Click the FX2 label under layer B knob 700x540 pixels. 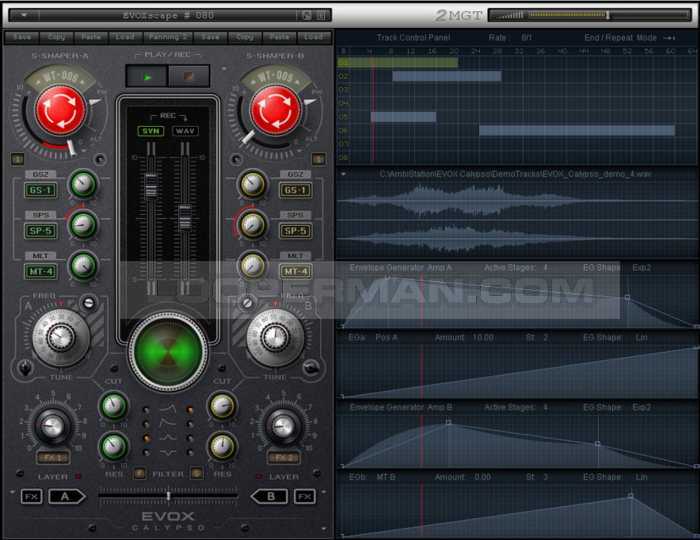283,457
